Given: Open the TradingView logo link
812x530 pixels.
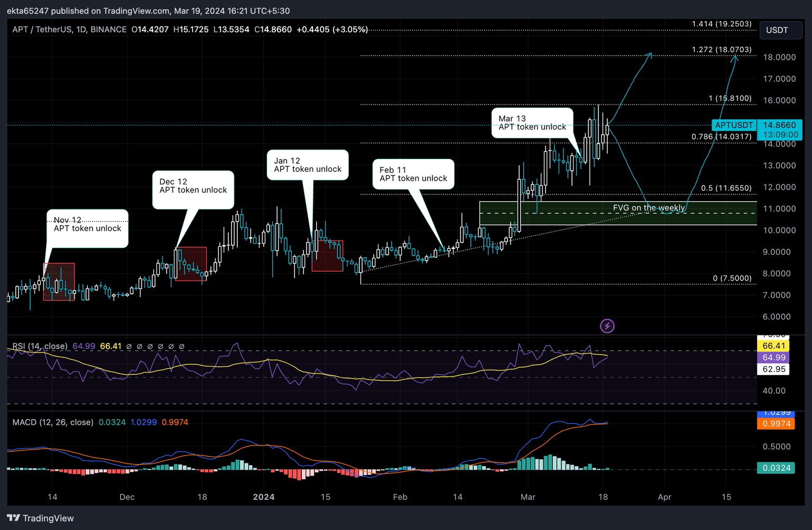Looking at the screenshot, I should [x=41, y=518].
